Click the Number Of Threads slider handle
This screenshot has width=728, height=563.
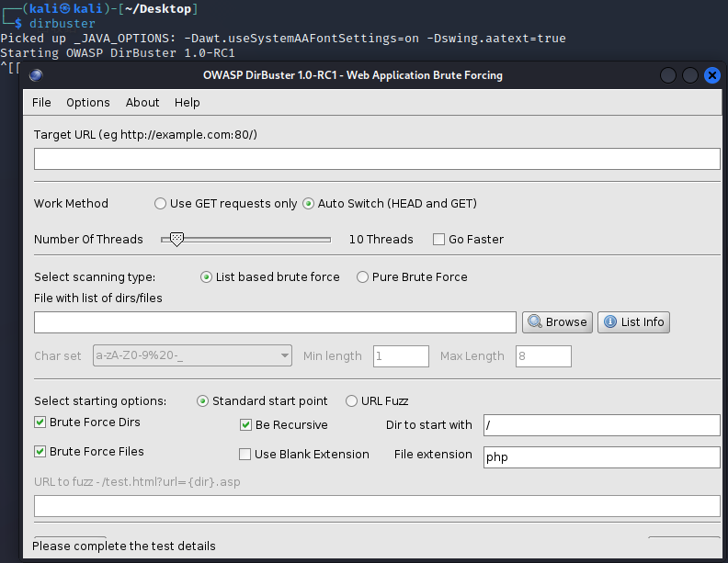click(176, 240)
